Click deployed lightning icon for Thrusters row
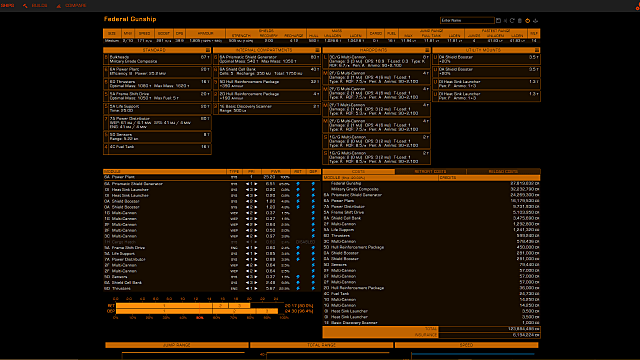This screenshot has width=640, height=360. pyautogui.click(x=313, y=288)
